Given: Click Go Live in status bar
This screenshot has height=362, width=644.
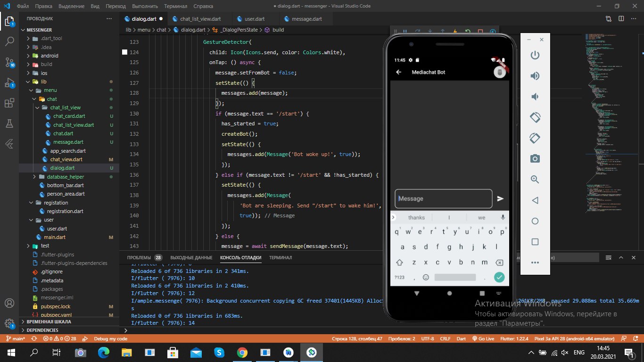Looking at the screenshot, I should click(482, 338).
